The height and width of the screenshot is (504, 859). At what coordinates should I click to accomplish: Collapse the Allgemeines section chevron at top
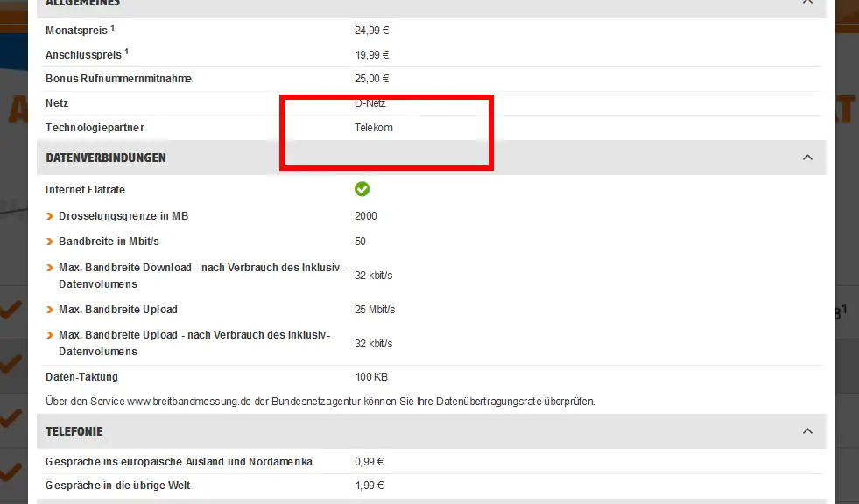[x=807, y=3]
